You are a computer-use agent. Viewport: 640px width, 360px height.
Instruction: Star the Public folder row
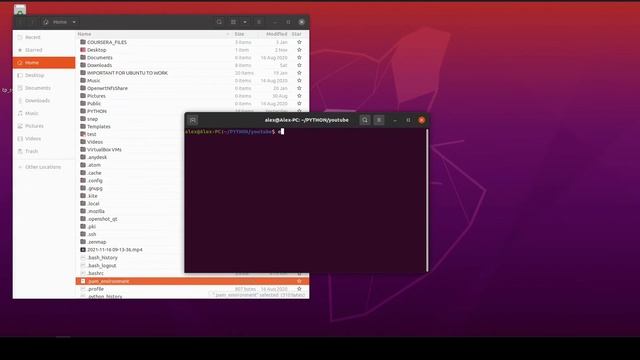[x=299, y=103]
